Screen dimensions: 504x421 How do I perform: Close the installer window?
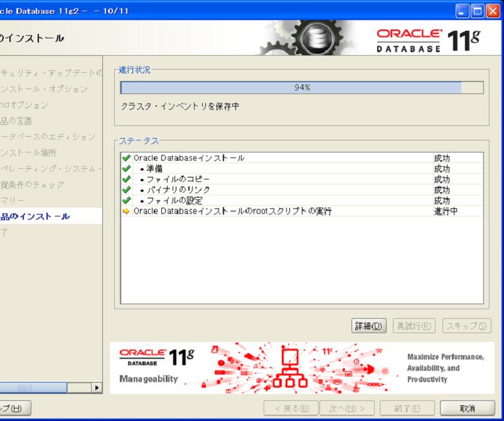pos(493,11)
